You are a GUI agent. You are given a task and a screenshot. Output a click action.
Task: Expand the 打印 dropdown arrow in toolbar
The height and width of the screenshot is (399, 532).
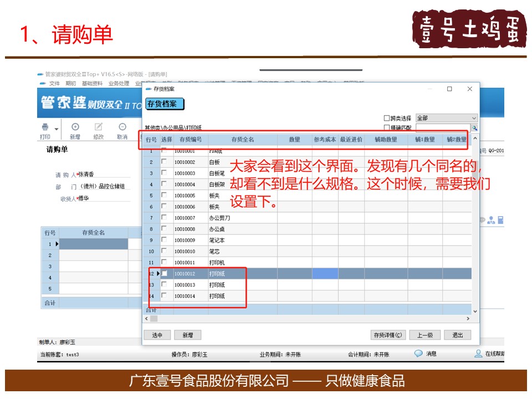point(56,128)
